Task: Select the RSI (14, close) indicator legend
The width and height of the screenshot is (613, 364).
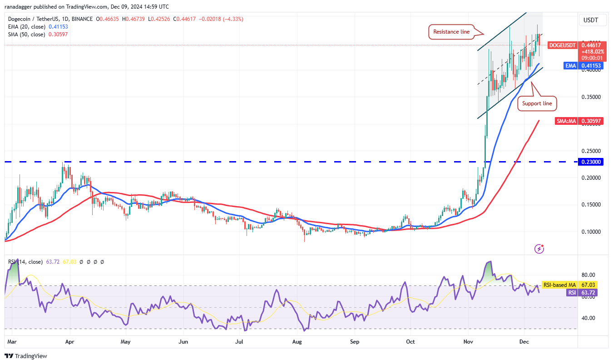Action: [x=25, y=262]
